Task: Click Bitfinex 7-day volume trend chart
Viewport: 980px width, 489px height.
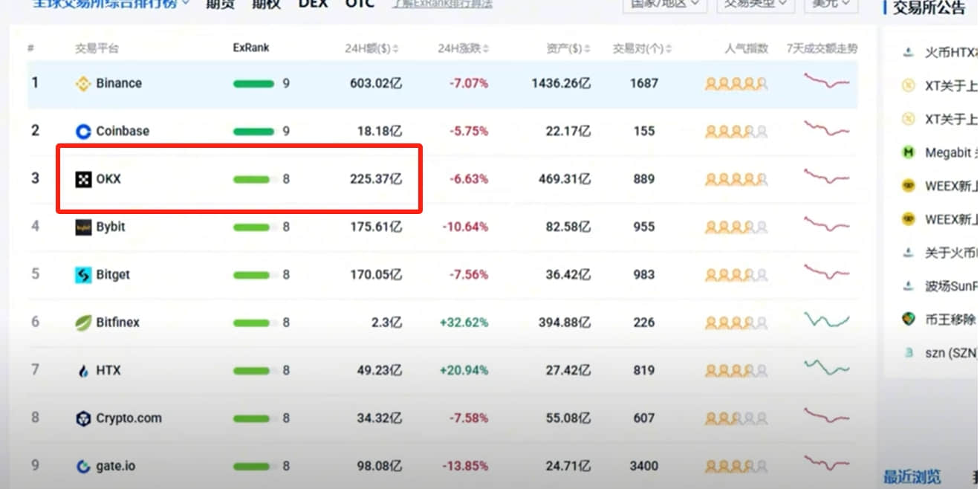Action: [826, 321]
